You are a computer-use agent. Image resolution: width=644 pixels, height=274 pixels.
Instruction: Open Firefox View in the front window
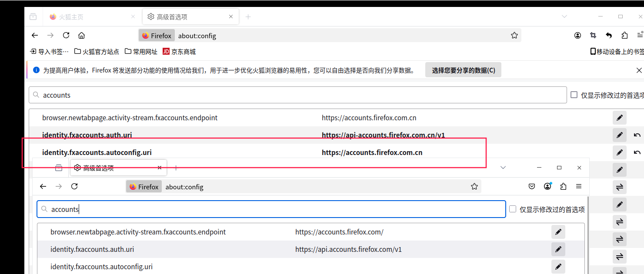click(59, 168)
